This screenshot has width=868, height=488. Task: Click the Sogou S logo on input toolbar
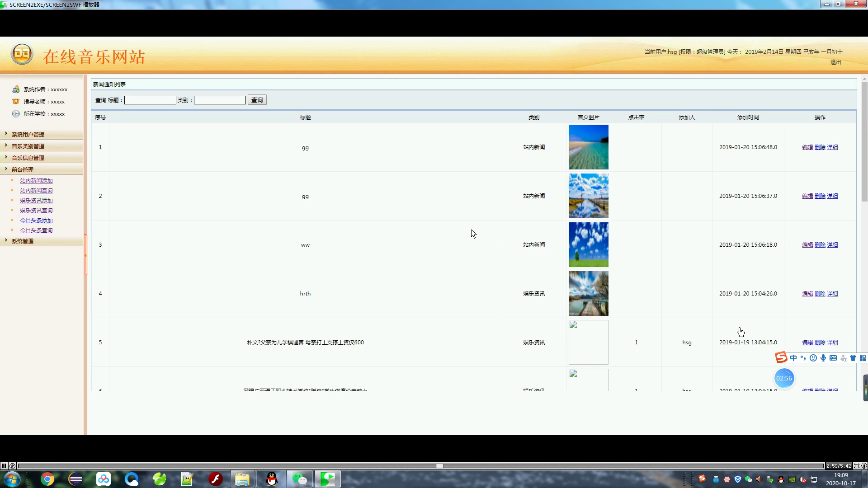(781, 357)
